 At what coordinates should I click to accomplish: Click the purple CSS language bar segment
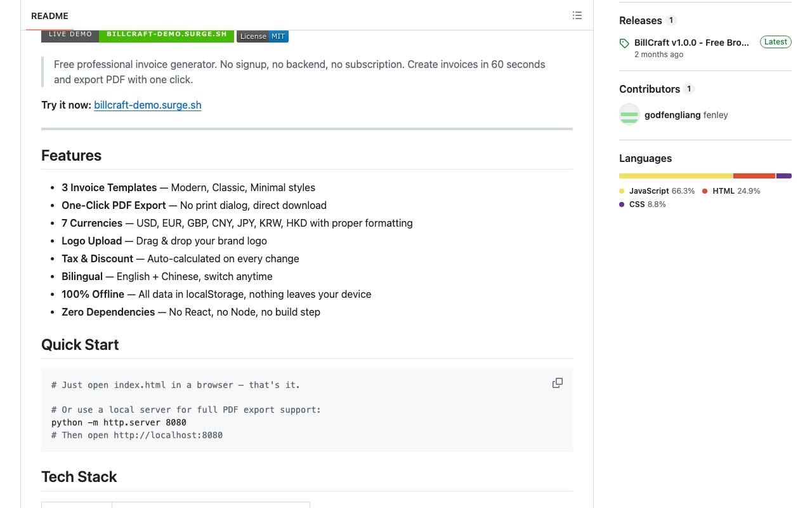[784, 176]
